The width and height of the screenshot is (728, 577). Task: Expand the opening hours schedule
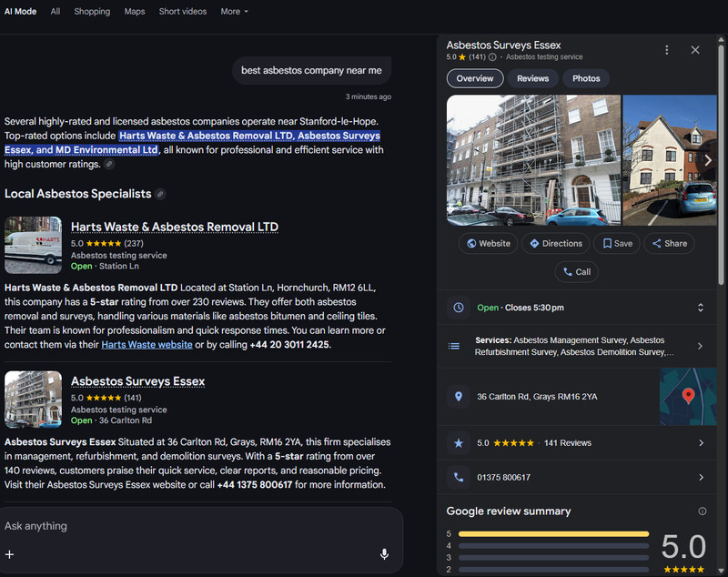700,308
